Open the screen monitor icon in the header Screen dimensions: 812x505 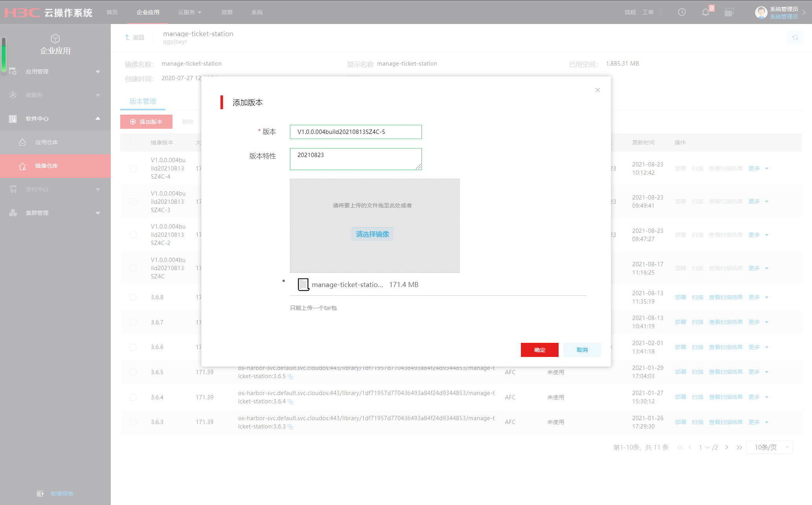pos(729,12)
